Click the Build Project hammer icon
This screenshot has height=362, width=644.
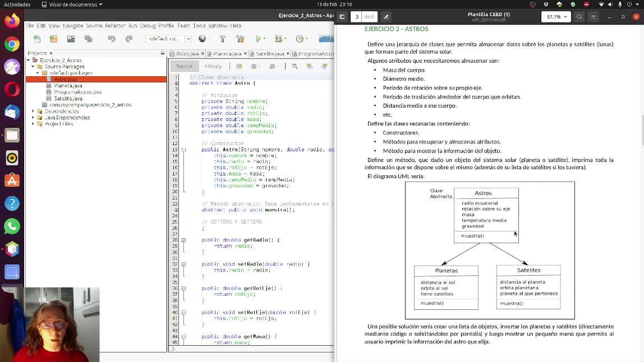223,39
